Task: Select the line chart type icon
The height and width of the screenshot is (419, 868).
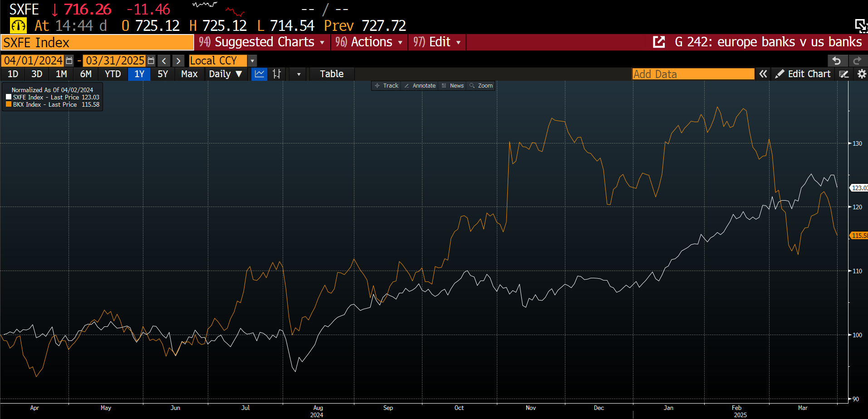Action: pos(260,74)
